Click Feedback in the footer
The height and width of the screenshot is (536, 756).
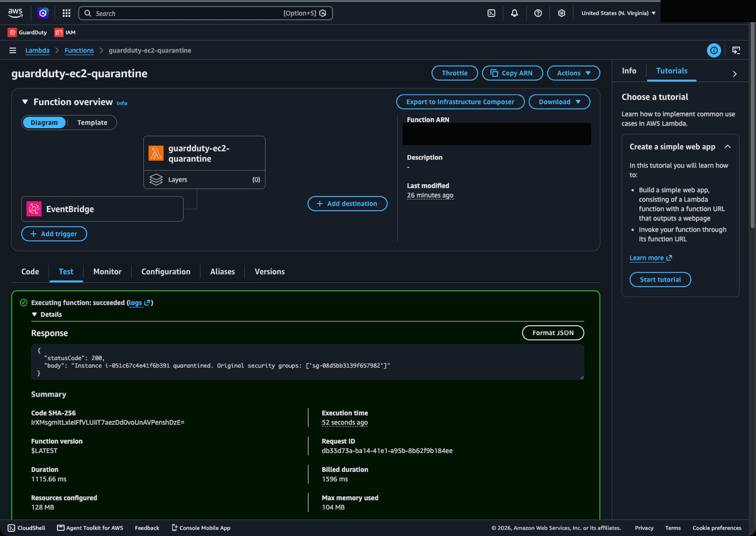click(147, 528)
